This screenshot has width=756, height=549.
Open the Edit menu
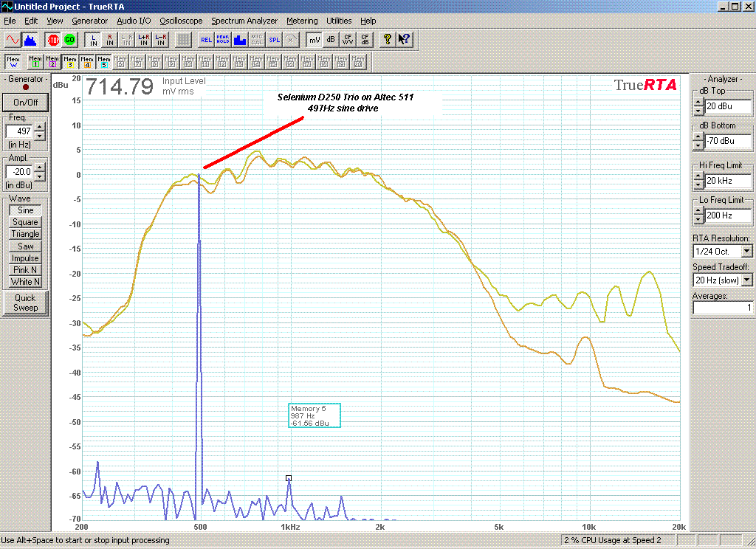point(31,21)
